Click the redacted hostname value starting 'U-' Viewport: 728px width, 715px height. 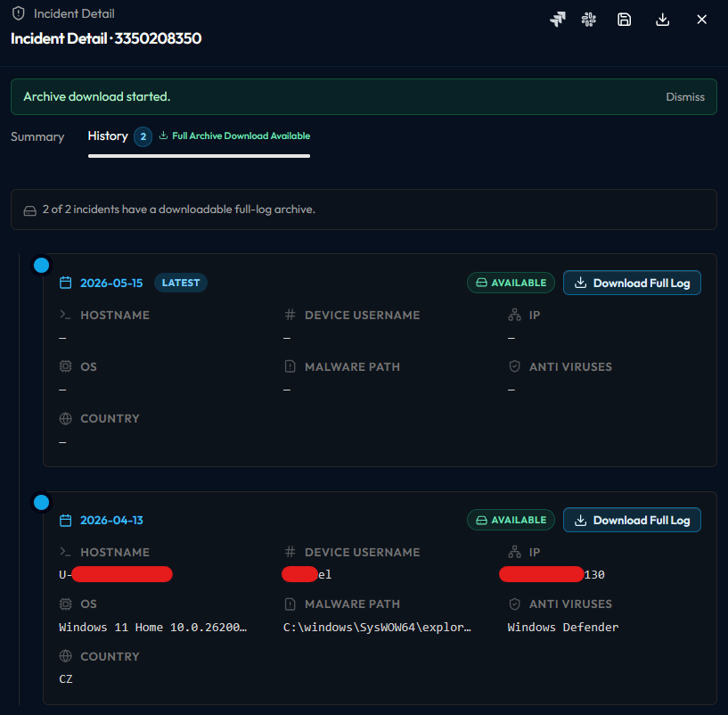[116, 574]
